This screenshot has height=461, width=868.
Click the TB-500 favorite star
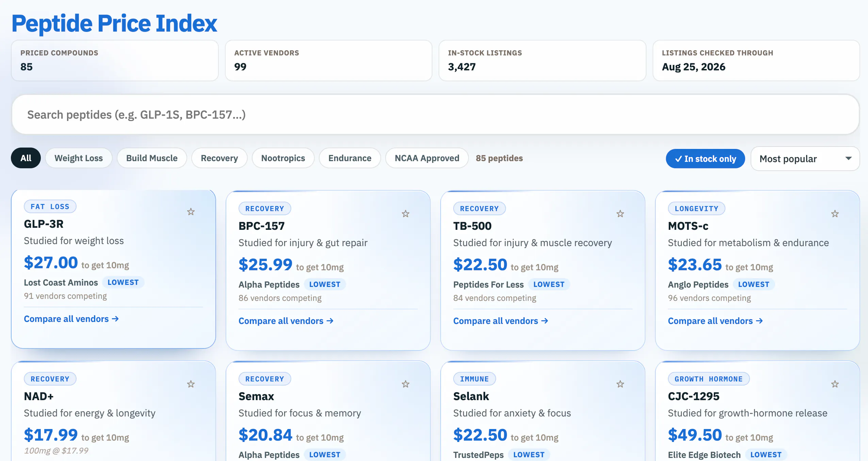coord(620,214)
